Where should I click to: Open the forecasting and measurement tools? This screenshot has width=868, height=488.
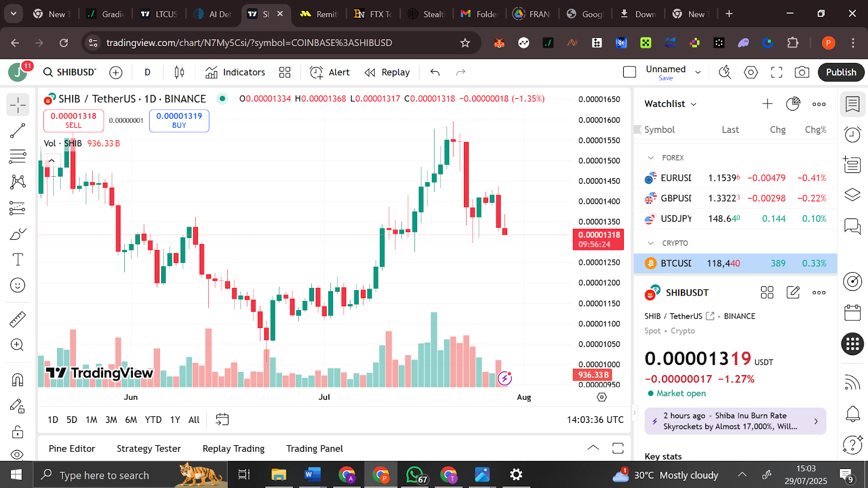click(x=18, y=208)
